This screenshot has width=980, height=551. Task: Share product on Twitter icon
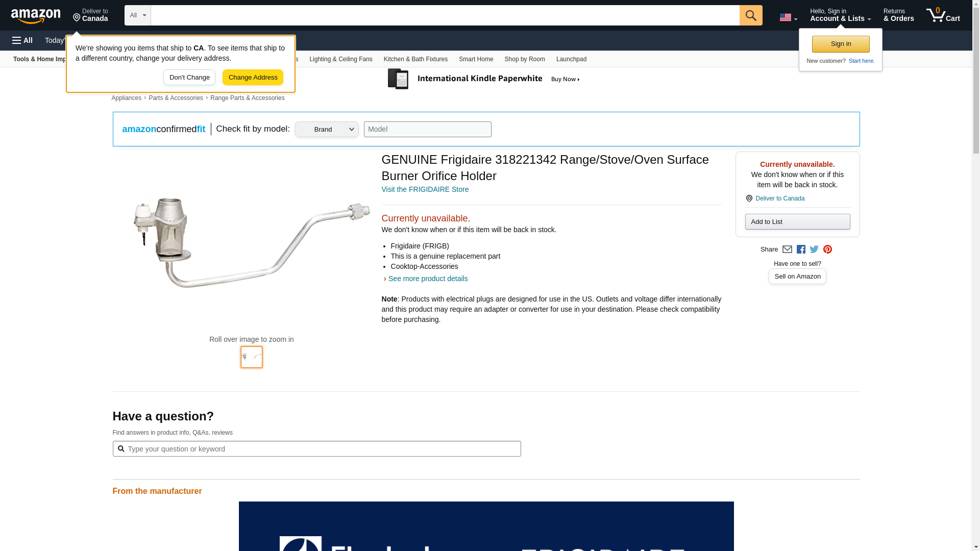814,249
